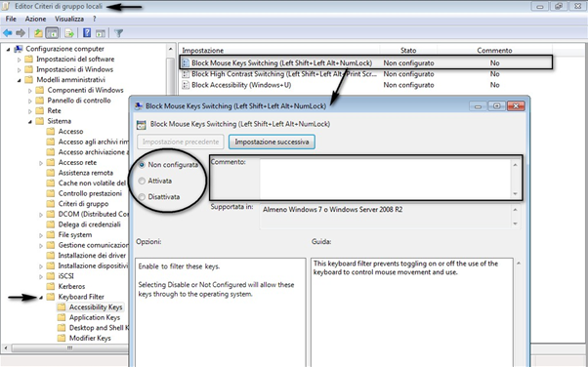Select the Controllo prestazioni tree item
Image resolution: width=588 pixels, height=367 pixels.
tap(90, 193)
